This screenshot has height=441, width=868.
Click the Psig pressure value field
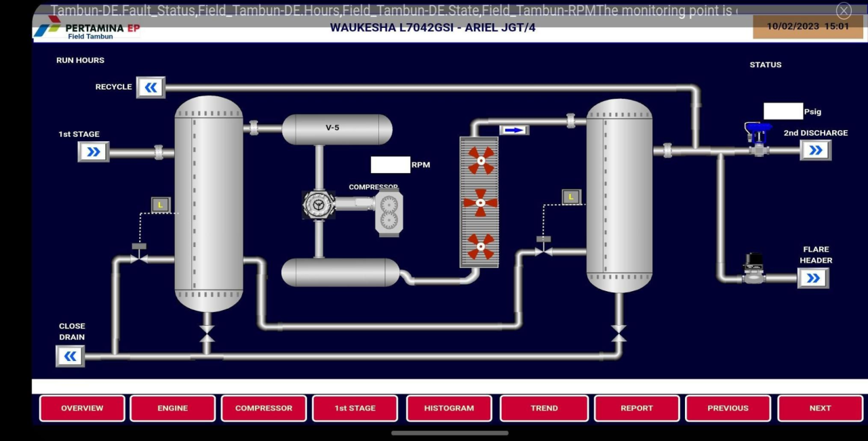click(783, 111)
